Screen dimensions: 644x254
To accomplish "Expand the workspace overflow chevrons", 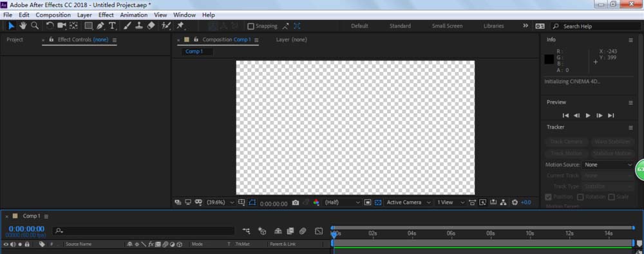I will 526,26.
